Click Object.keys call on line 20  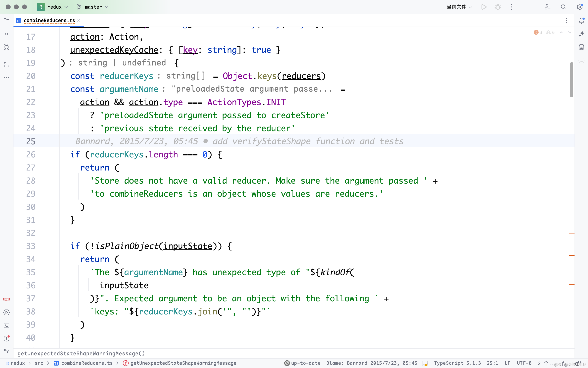point(249,76)
